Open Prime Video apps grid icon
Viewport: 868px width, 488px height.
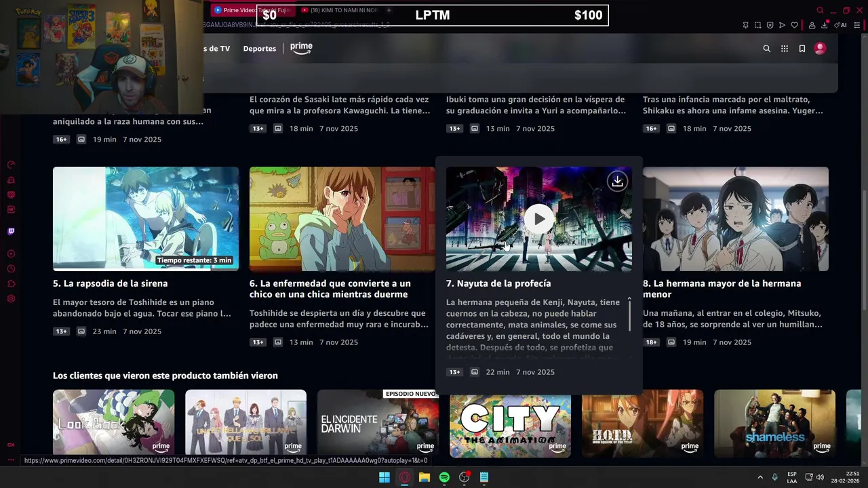(x=785, y=49)
